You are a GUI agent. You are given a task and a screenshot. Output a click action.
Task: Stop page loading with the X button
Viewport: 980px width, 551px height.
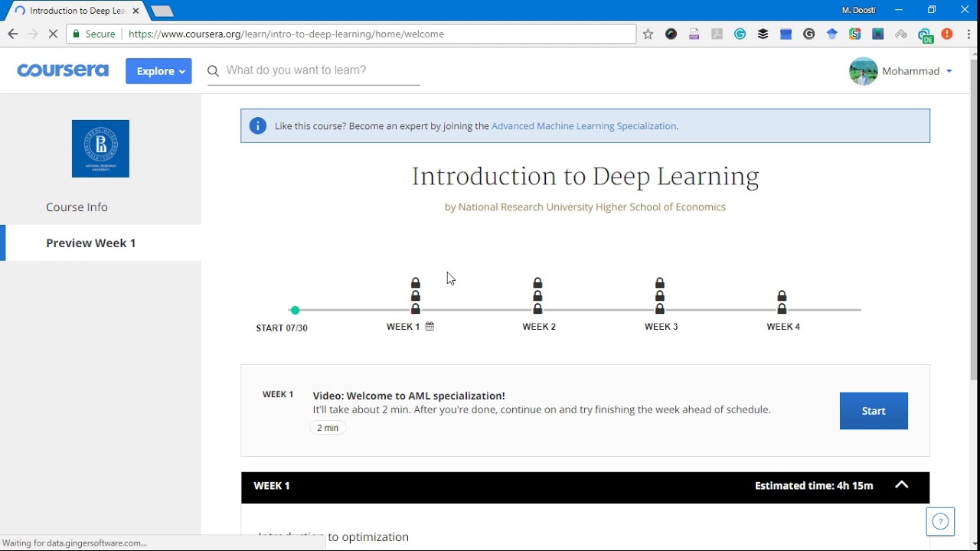click(53, 34)
